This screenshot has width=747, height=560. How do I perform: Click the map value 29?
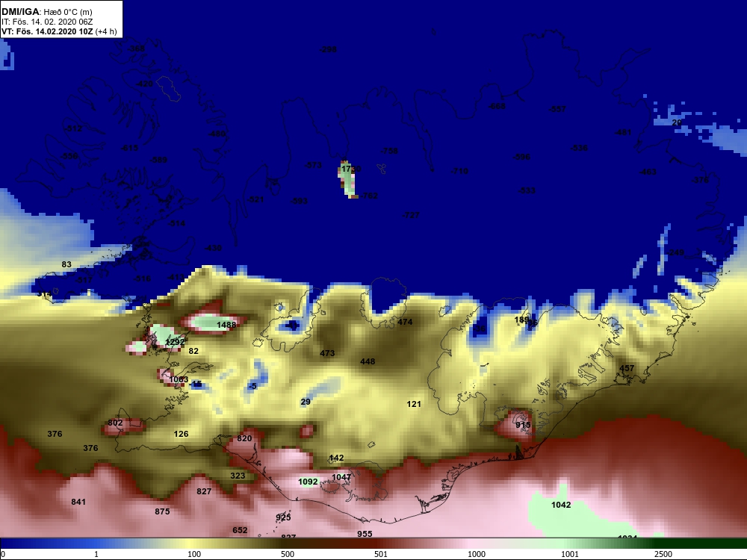coord(306,402)
